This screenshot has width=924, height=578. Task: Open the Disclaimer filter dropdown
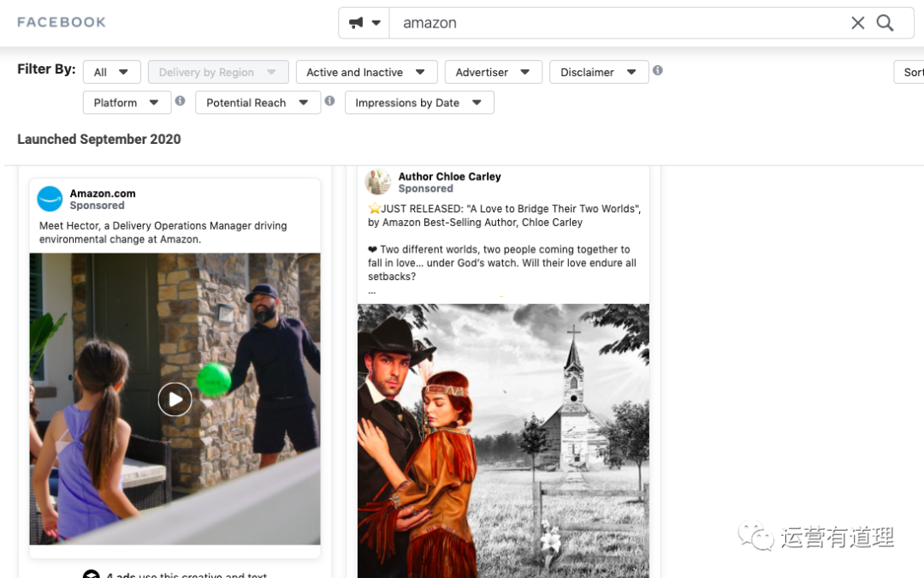click(x=598, y=72)
